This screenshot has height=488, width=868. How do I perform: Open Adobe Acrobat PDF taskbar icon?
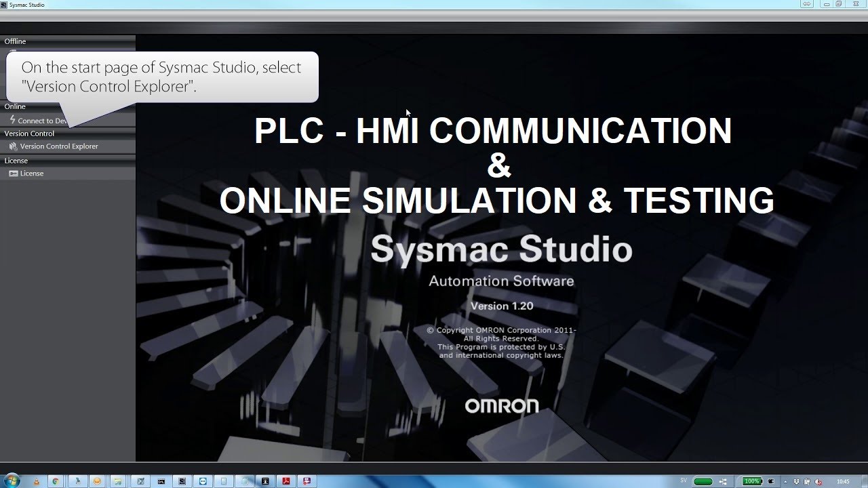[x=286, y=481]
